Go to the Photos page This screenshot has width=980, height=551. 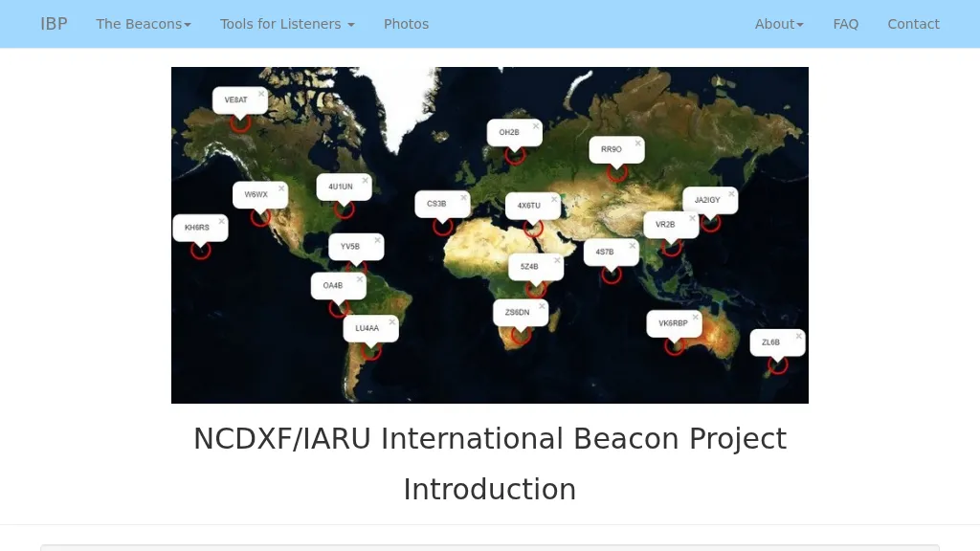(x=406, y=24)
